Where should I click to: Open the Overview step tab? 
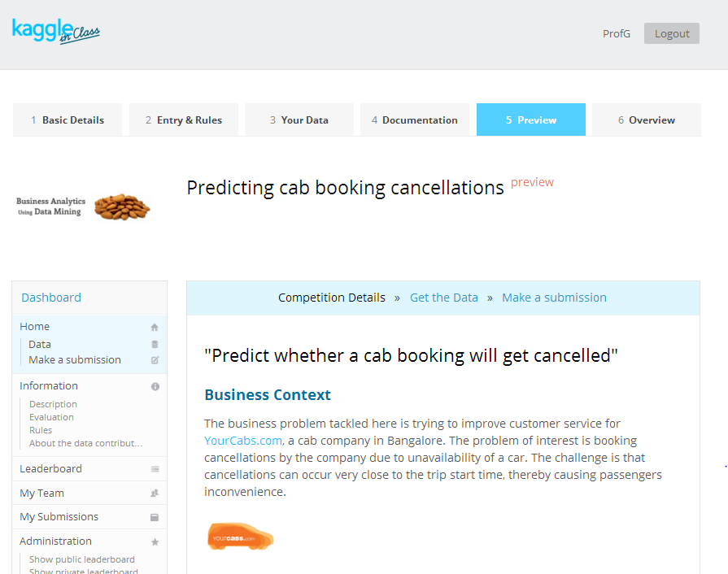point(646,120)
